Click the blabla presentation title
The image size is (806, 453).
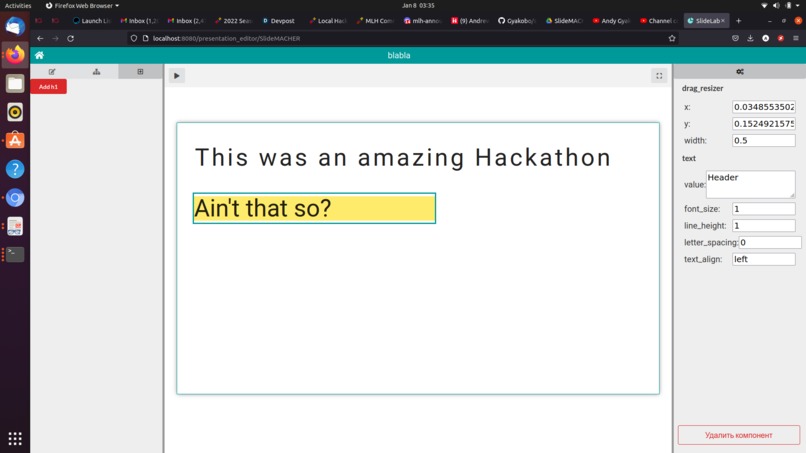click(x=399, y=55)
